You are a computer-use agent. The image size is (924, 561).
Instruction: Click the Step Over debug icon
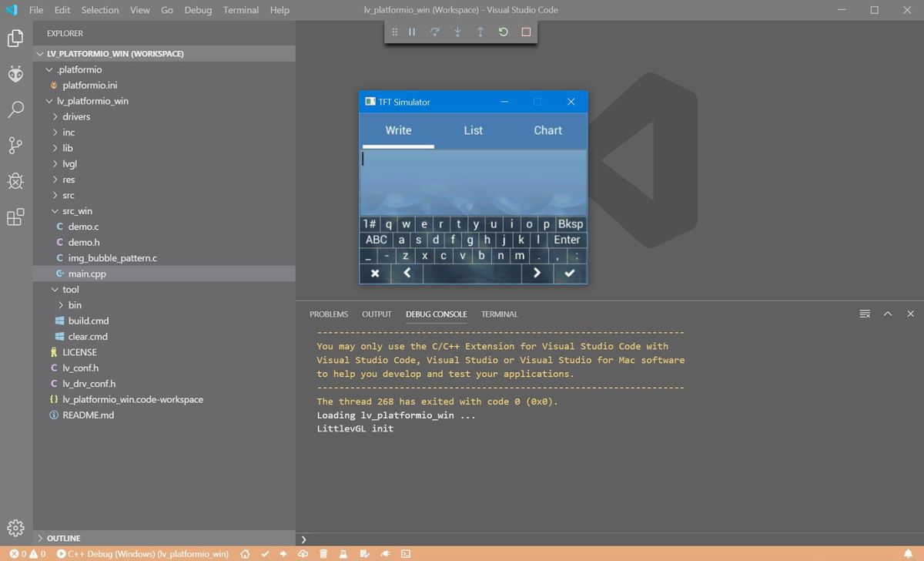pyautogui.click(x=434, y=32)
